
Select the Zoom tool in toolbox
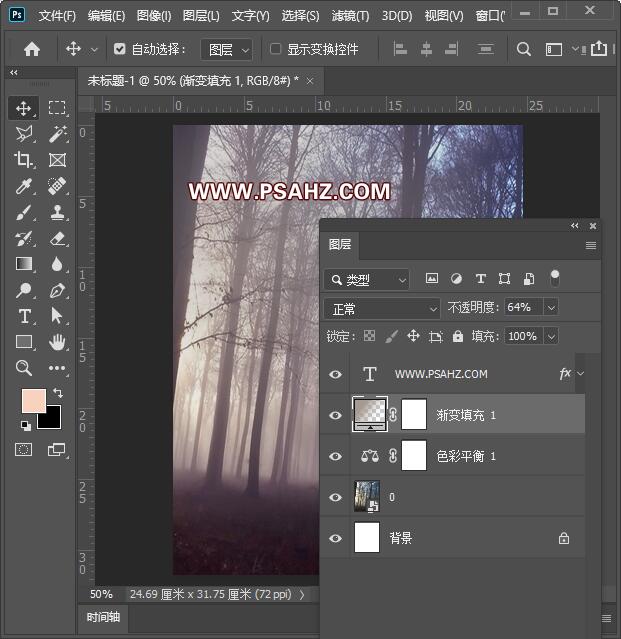pos(24,368)
